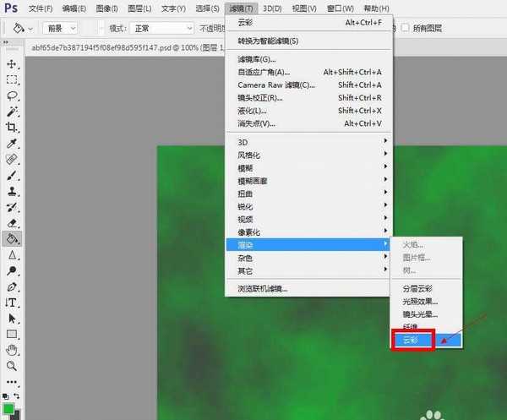Open the 文件(F) menu
507x420 pixels.
(x=41, y=8)
